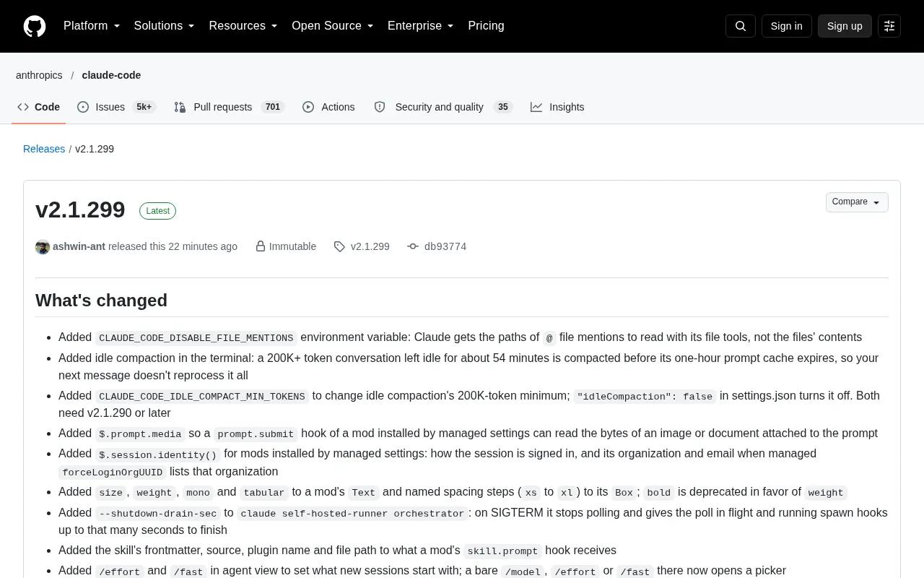924x578 pixels.
Task: Click the 5k+ issues counter
Action: pyautogui.click(x=144, y=107)
